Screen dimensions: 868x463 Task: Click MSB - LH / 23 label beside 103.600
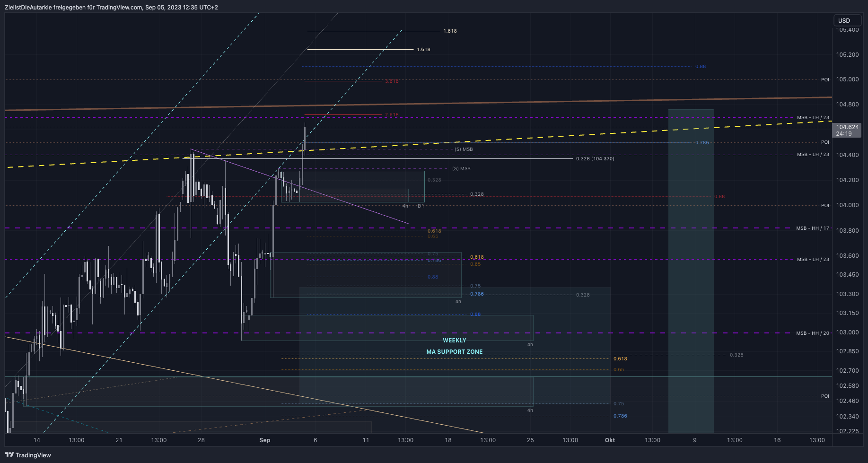click(x=813, y=260)
